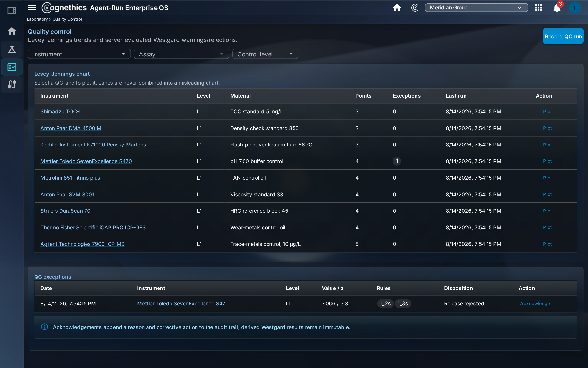Image resolution: width=588 pixels, height=368 pixels.
Task: Click the info icon beside acknowledgements note
Action: (44, 327)
